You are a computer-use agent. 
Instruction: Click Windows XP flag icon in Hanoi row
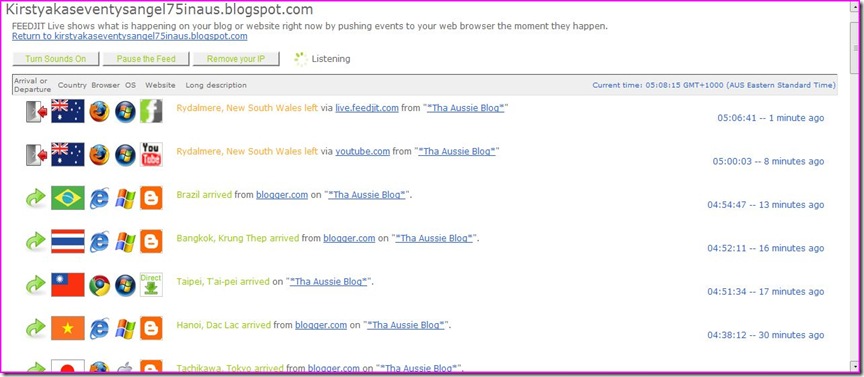125,329
